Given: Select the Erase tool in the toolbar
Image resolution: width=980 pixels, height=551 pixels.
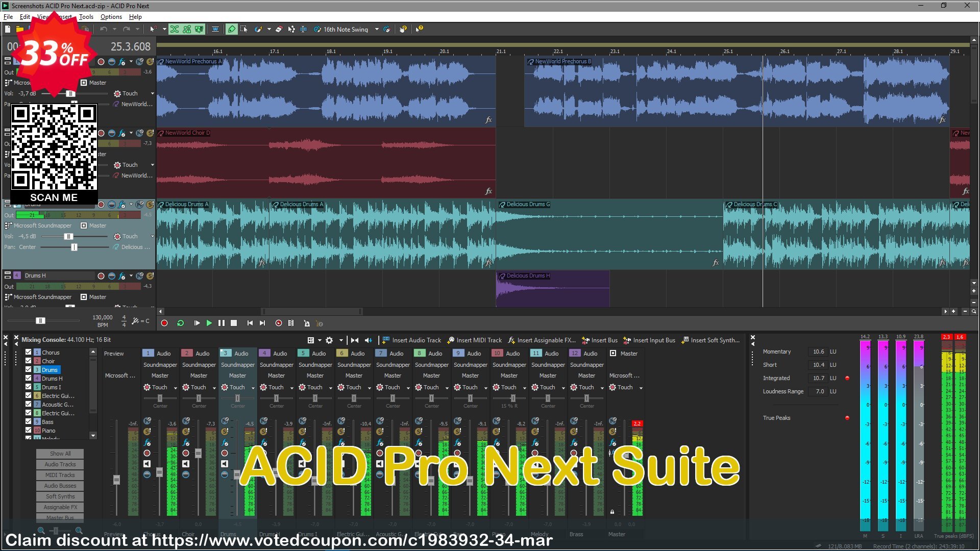Looking at the screenshot, I should (279, 29).
